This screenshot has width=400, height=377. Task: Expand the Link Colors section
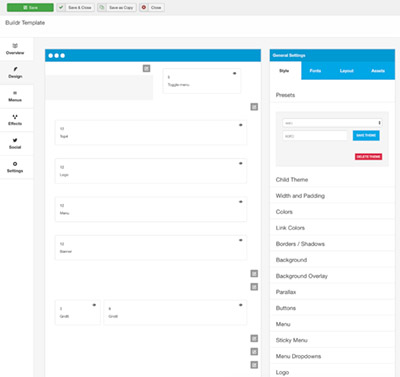tap(332, 228)
